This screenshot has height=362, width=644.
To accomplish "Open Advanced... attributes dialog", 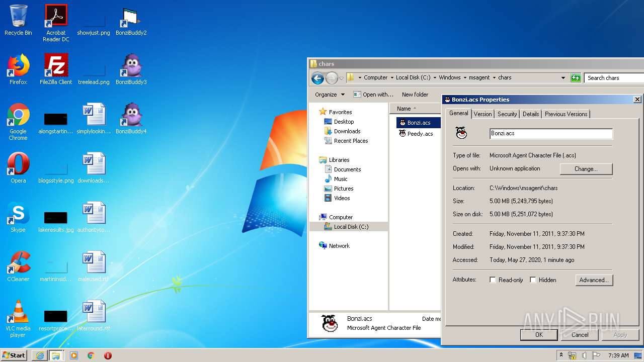I will [594, 280].
